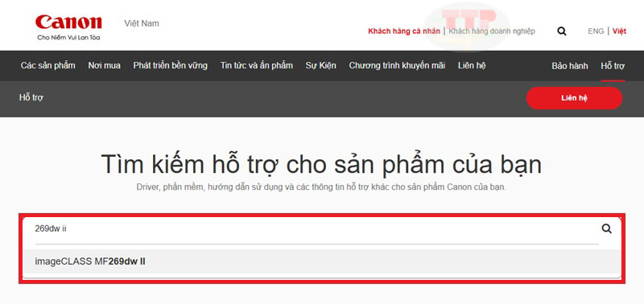Select Khách hàng doanh nghiệp link
The width and height of the screenshot is (644, 304).
click(492, 31)
